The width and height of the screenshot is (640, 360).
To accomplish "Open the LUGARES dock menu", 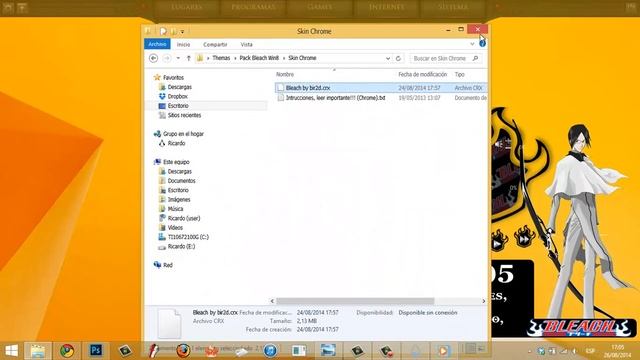I will (187, 7).
